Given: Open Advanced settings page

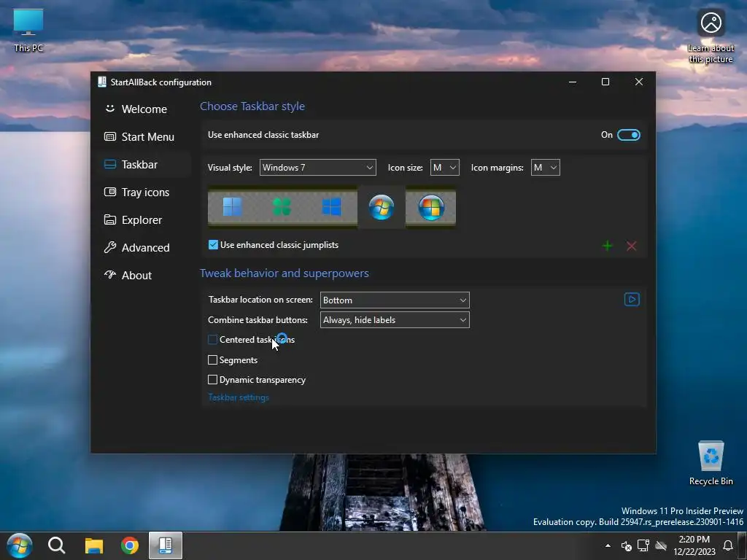Looking at the screenshot, I should [x=144, y=247].
